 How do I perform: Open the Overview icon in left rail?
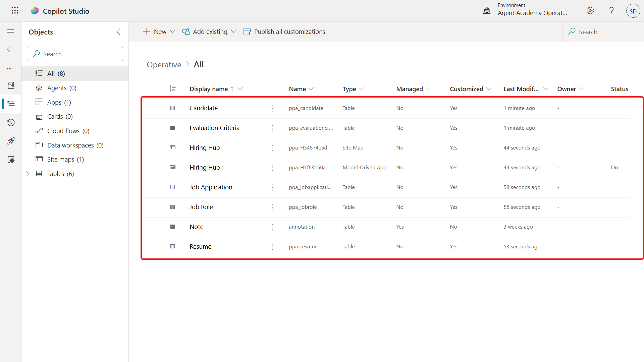(11, 85)
